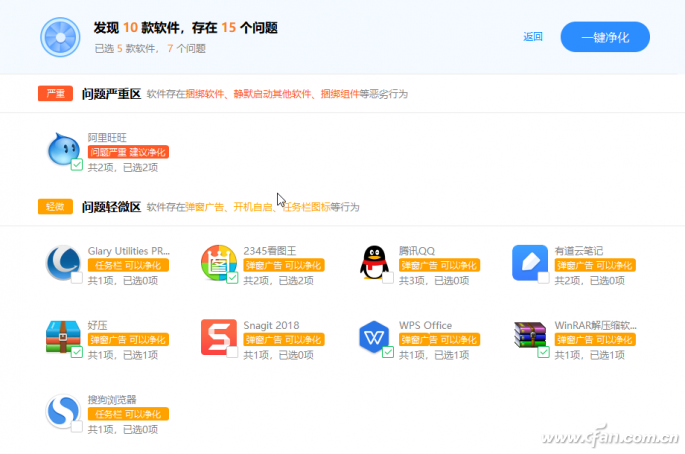Click the 腾讯QQ name text

(417, 251)
